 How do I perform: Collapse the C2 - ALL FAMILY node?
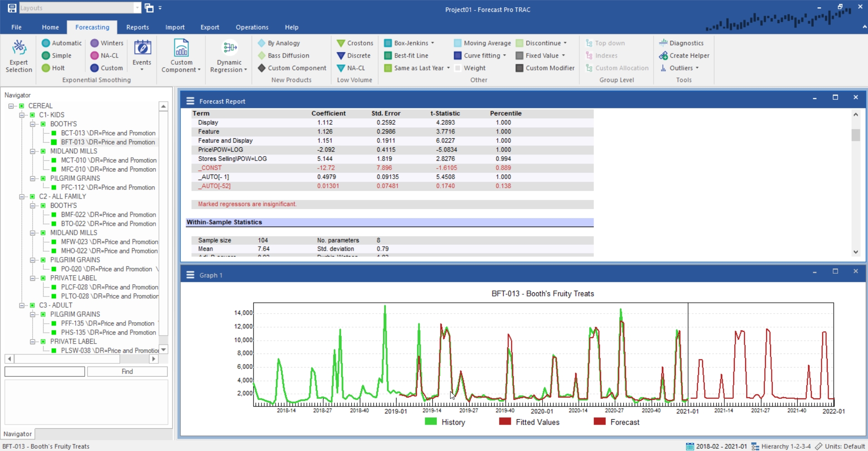tap(22, 197)
